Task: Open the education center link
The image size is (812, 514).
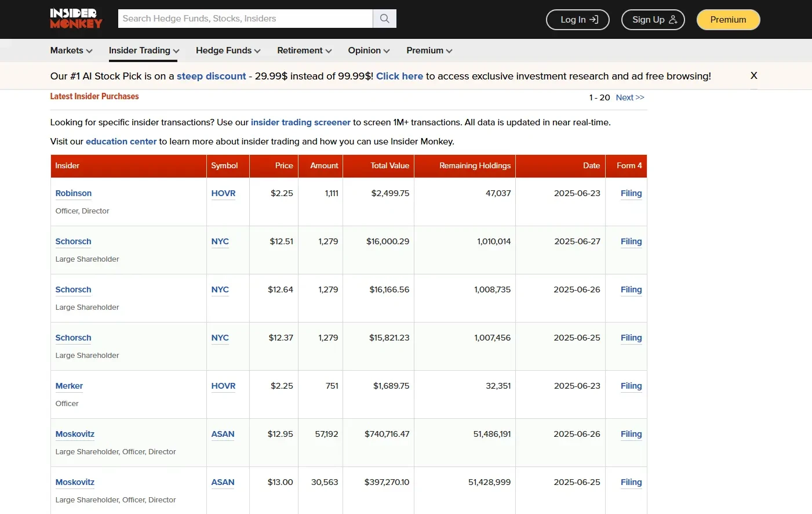Action: pos(121,142)
